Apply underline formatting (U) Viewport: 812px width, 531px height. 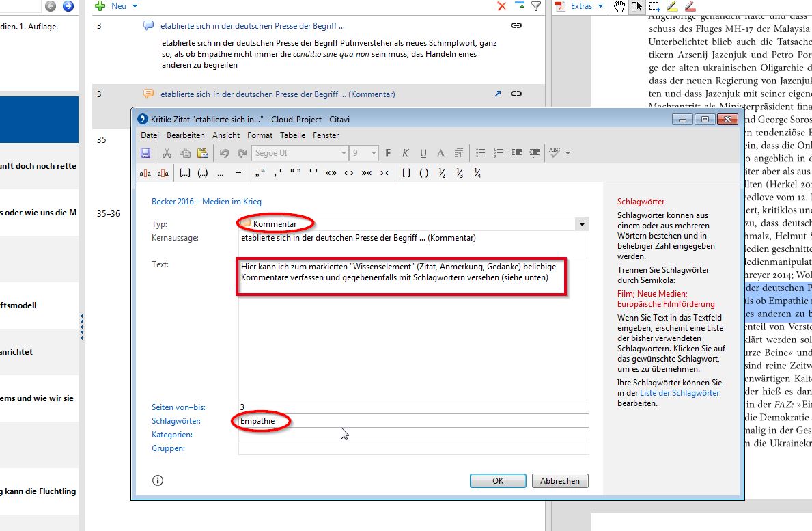(x=423, y=153)
